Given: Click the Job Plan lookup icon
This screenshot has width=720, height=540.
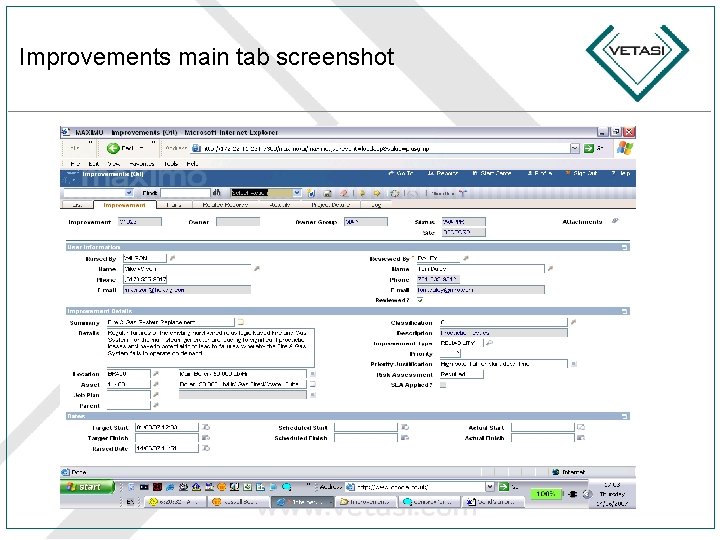Looking at the screenshot, I should pos(156,395).
